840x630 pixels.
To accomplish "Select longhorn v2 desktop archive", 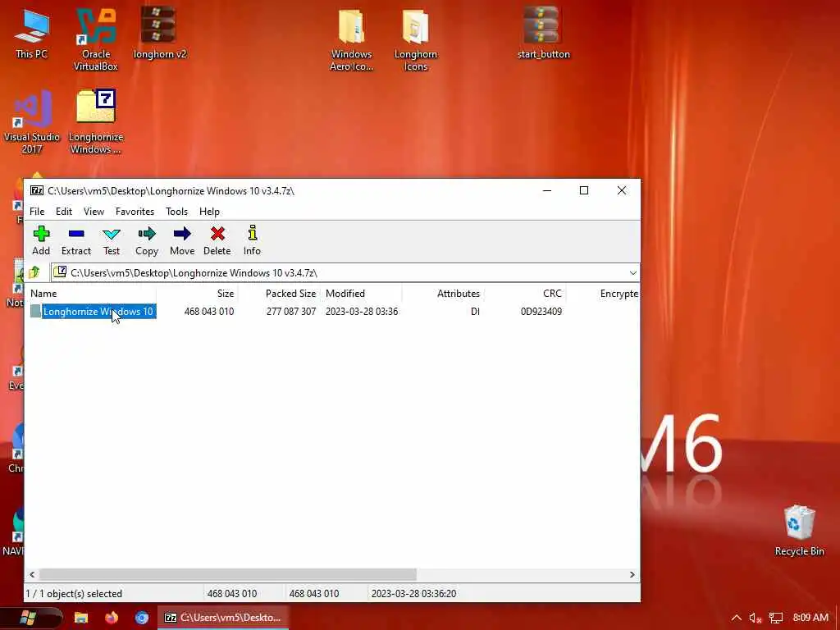I will coord(160,32).
